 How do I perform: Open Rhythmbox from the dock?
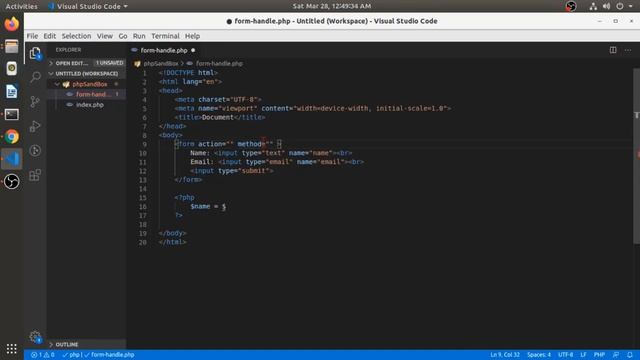point(11,69)
